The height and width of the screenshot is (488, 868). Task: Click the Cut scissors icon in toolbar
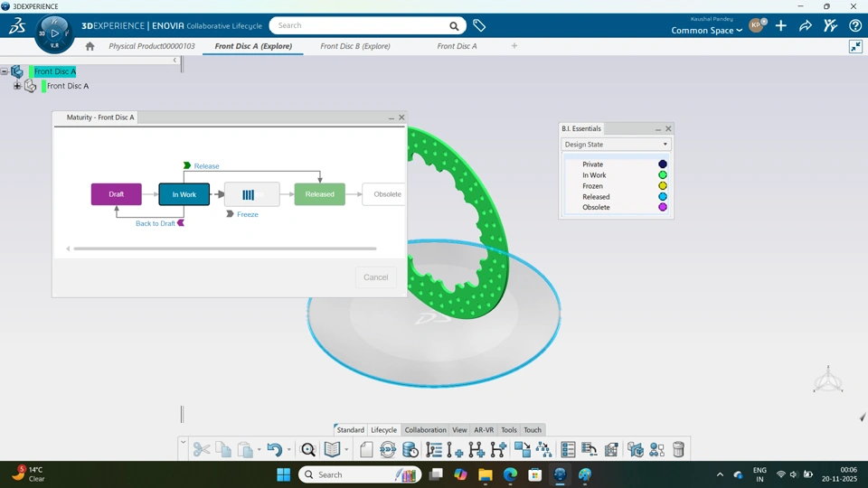[202, 449]
